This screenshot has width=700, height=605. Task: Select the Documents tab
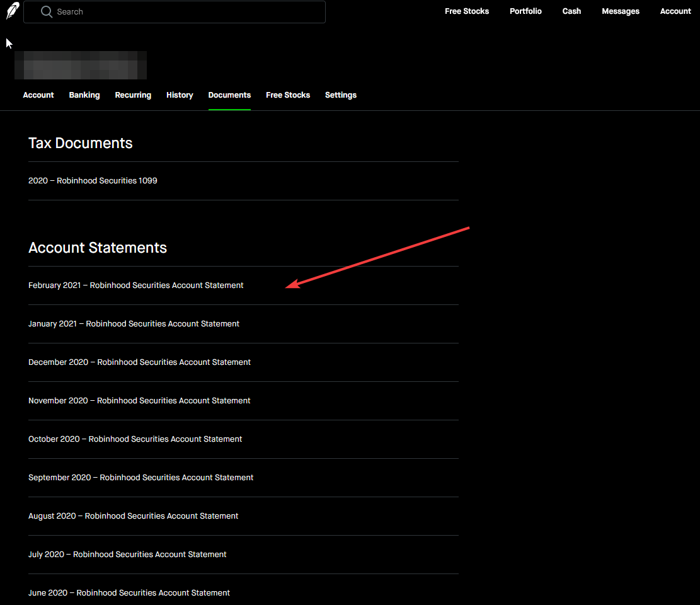[x=229, y=95]
